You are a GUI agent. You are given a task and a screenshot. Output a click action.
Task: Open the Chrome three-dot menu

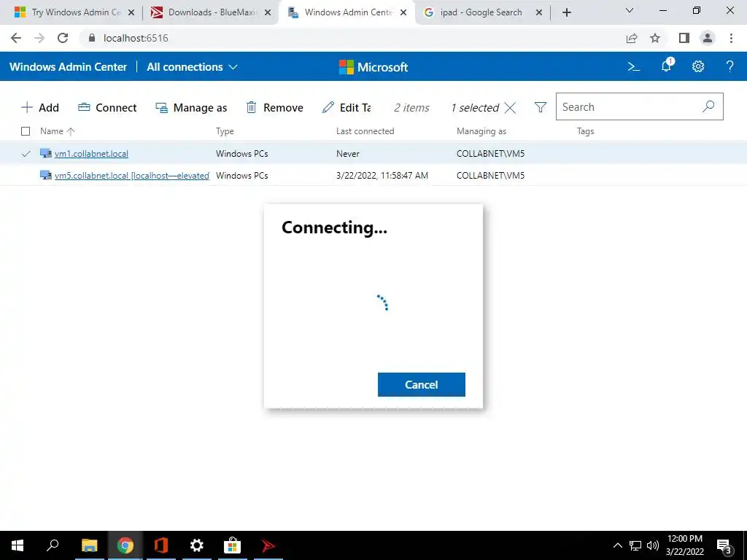[731, 38]
